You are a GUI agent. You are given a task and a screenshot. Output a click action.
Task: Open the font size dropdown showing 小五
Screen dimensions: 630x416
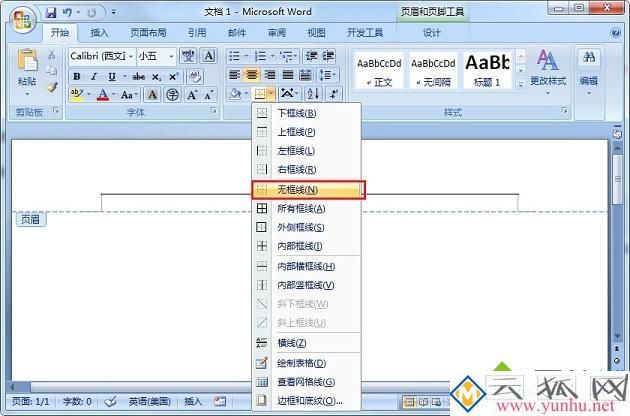pos(171,56)
